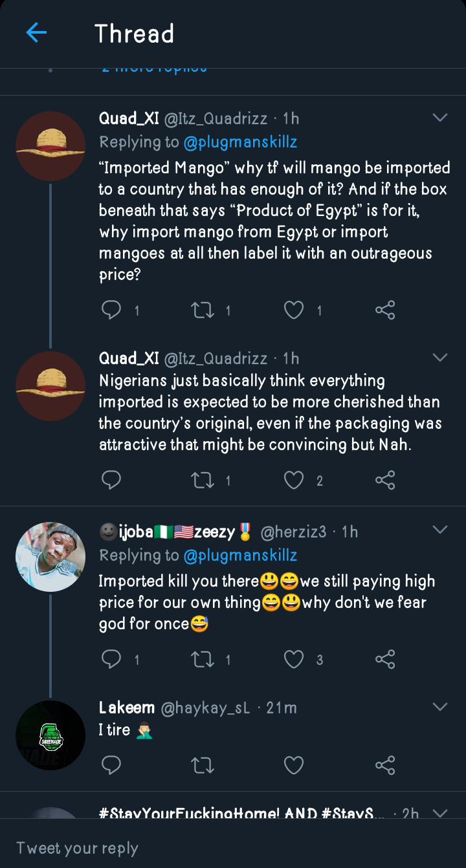Like Lakeem's "I tire" tweet
Image resolution: width=466 pixels, height=868 pixels.
click(x=294, y=766)
